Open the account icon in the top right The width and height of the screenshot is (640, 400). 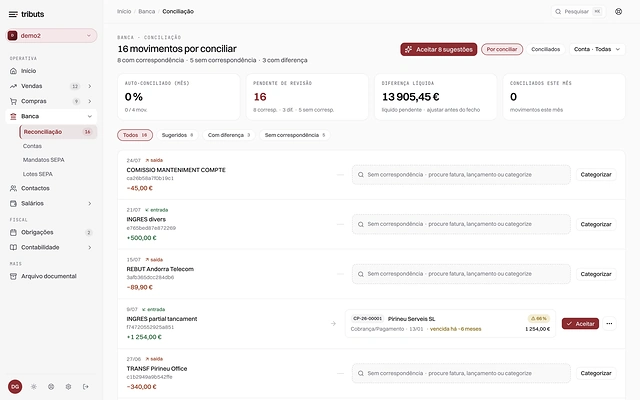click(619, 11)
